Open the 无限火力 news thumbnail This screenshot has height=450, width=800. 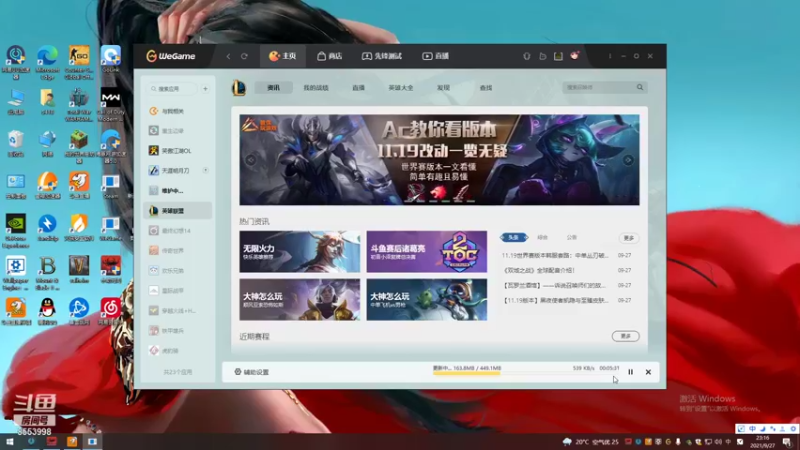(299, 252)
